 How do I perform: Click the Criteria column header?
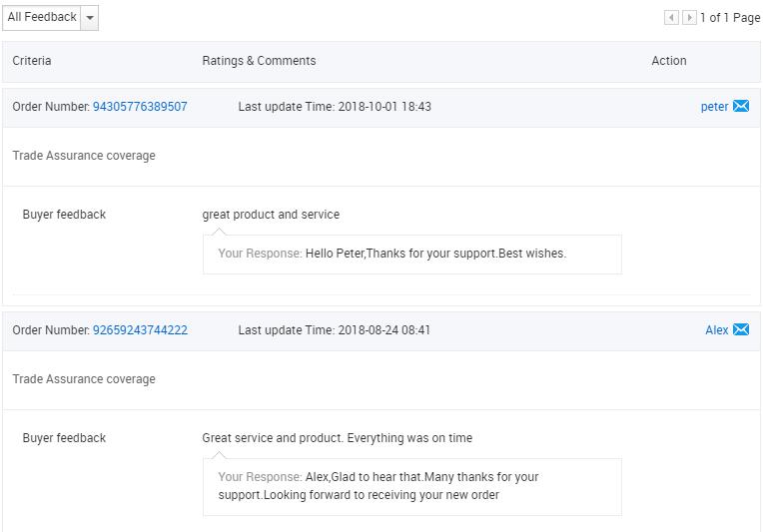(32, 61)
